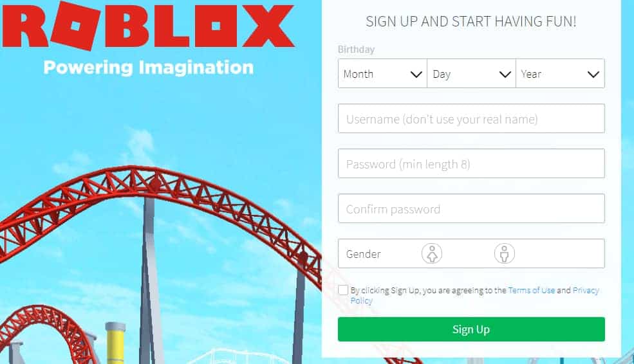Image resolution: width=634 pixels, height=364 pixels.
Task: Open the Year birthday dropdown label
Action: click(531, 74)
